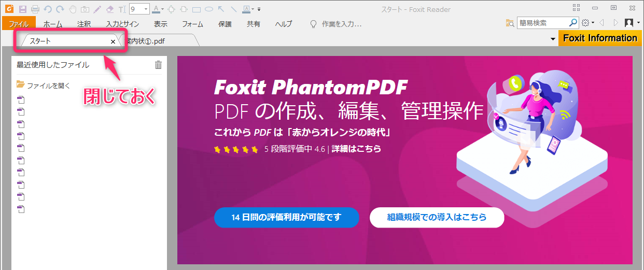This screenshot has width=644, height=270.
Task: Select the Rectangle shape tool
Action: click(x=197, y=9)
